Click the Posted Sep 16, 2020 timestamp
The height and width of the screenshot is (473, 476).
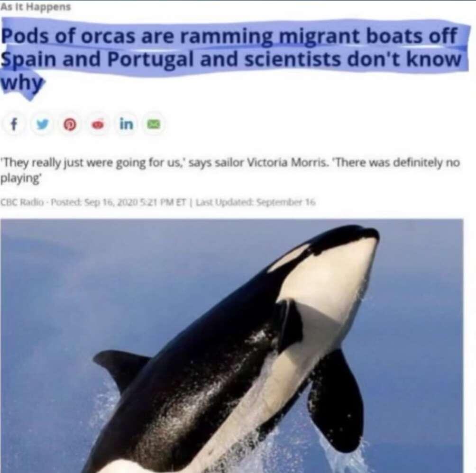point(118,202)
